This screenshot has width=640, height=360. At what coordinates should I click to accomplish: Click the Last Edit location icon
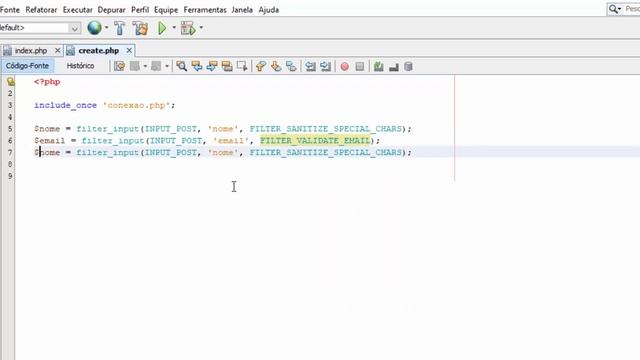119,66
